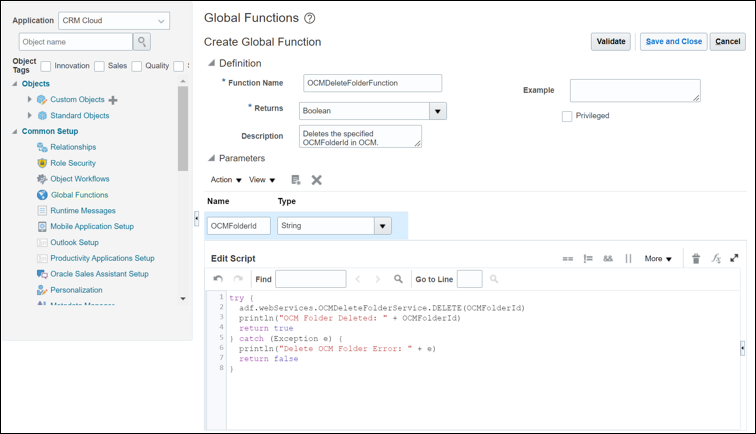Click the Go to Line magnifier icon
The height and width of the screenshot is (434, 756).
[x=494, y=279]
